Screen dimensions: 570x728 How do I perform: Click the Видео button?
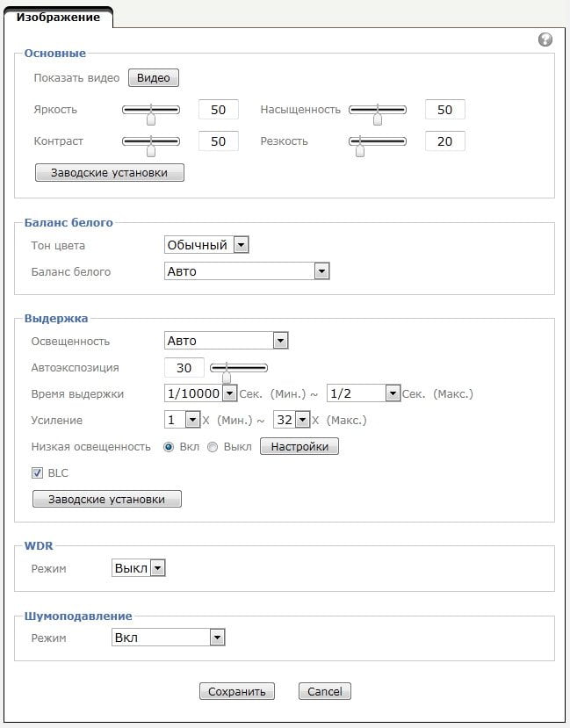coord(154,78)
